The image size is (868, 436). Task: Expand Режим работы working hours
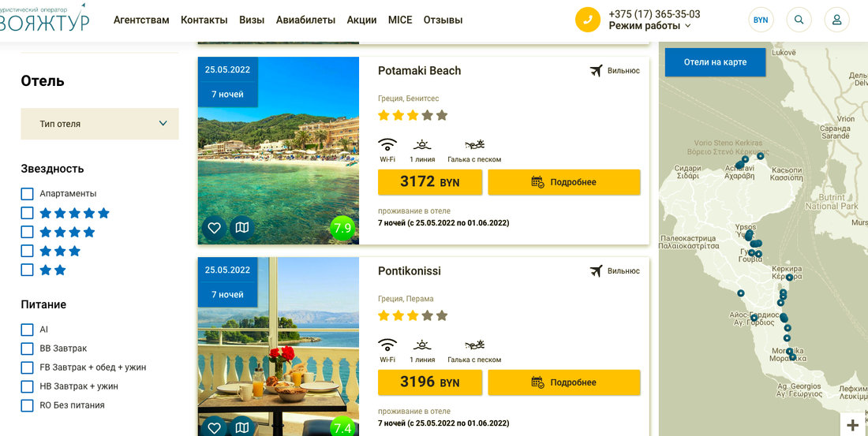point(649,26)
